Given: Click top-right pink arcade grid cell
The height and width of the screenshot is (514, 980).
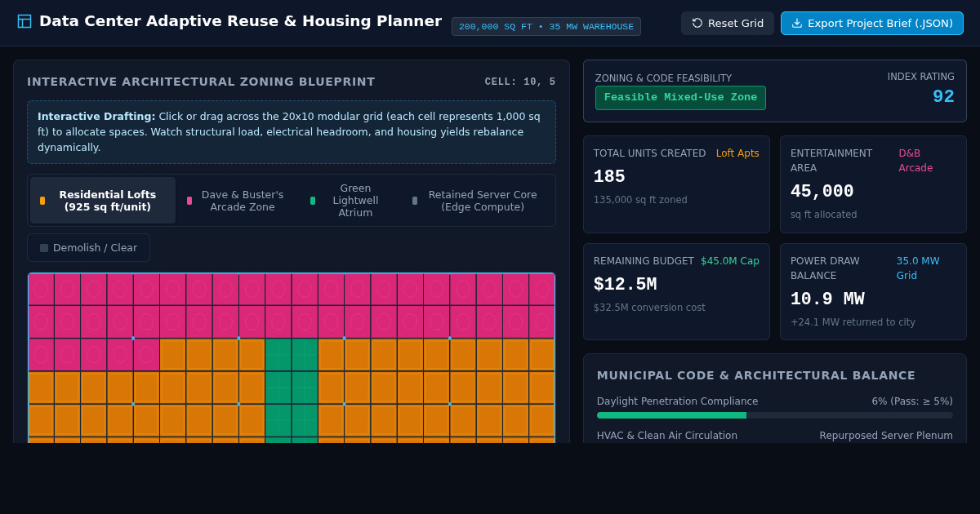Looking at the screenshot, I should click(541, 289).
